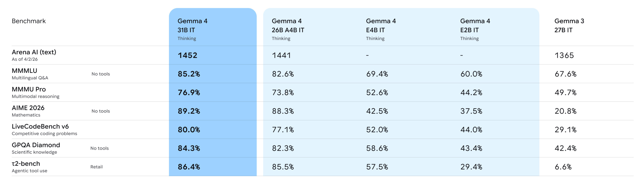Select the AIME 2026 benchmark label
The width and height of the screenshot is (644, 186).
(x=28, y=108)
